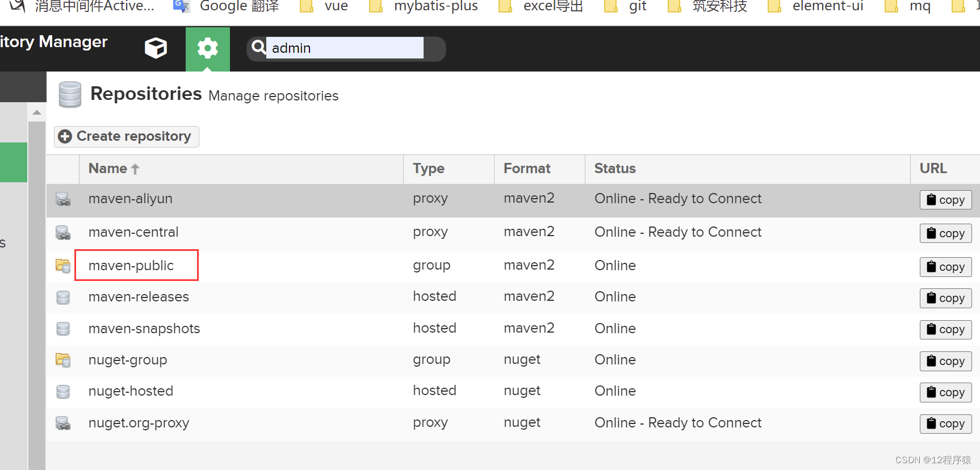This screenshot has height=470, width=980.
Task: Copy the URL of maven-public
Action: coord(945,267)
